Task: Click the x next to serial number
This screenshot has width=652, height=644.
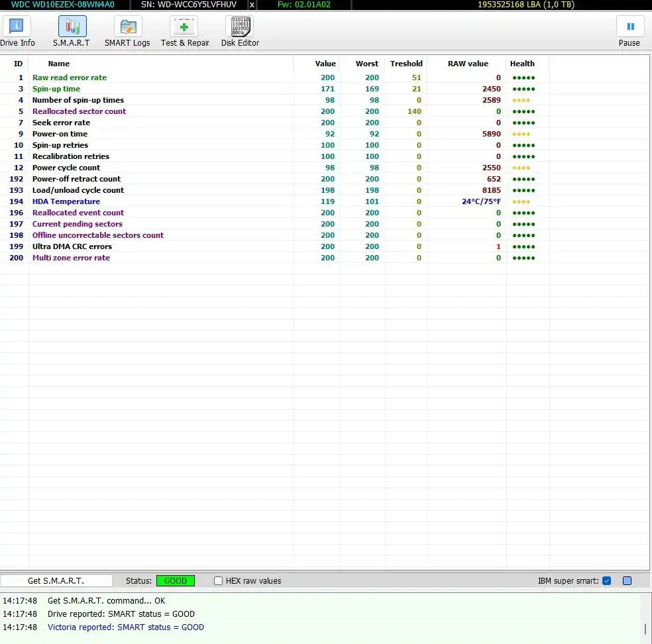Action: (x=252, y=5)
